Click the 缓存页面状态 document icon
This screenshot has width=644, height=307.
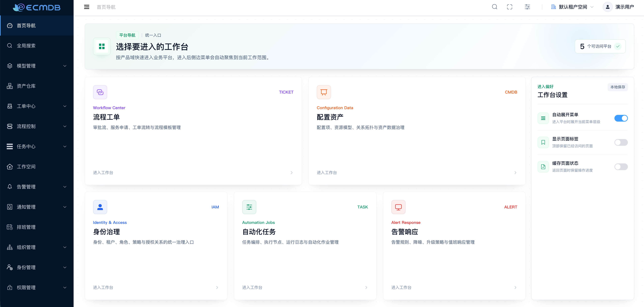pyautogui.click(x=543, y=167)
